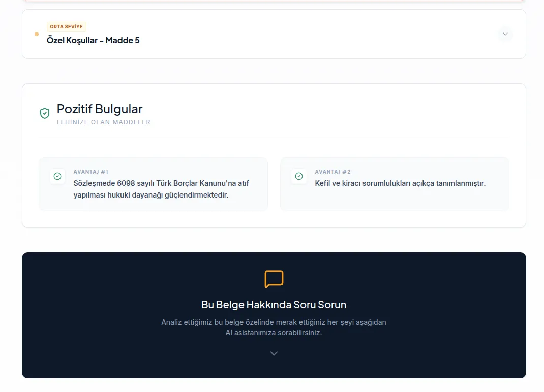Click the ORTA SEVİYE badge
Viewport: 544px width, 392px height.
(x=66, y=27)
